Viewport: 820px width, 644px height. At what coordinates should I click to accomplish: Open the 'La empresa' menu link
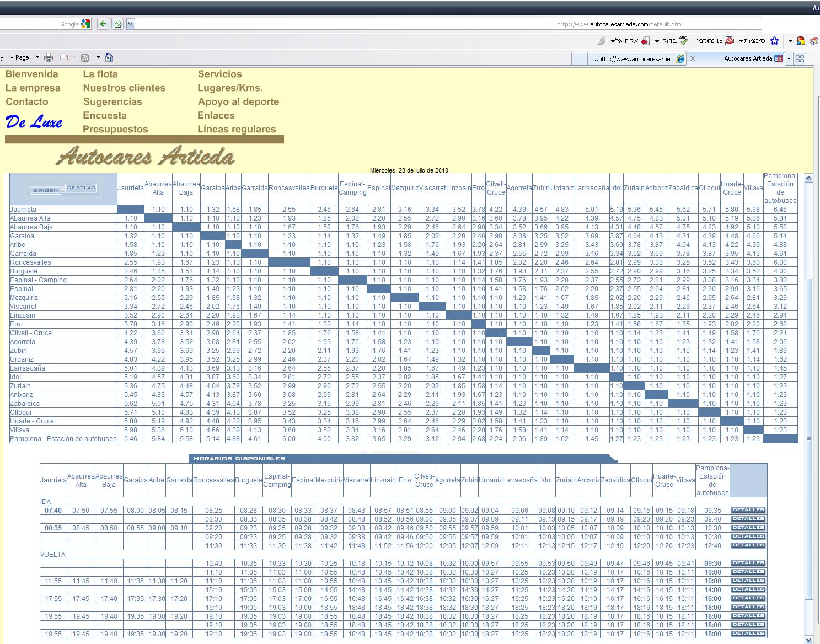pos(33,88)
